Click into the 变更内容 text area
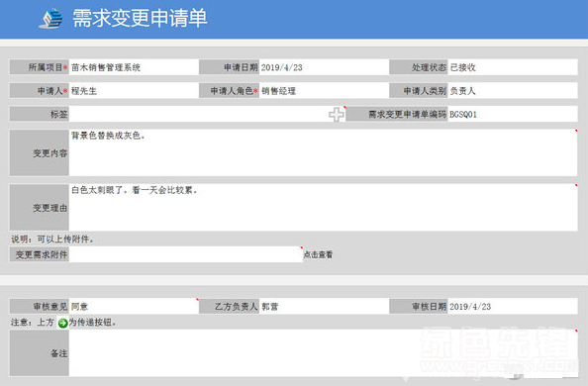588x386 pixels. coord(324,152)
